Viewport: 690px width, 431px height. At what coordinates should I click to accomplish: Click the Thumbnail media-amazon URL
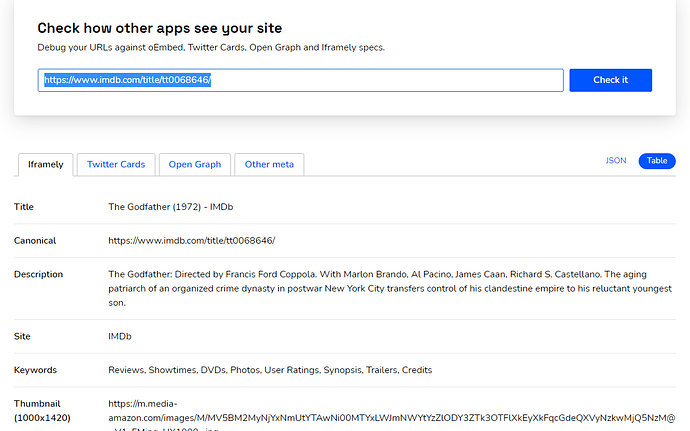(392, 416)
